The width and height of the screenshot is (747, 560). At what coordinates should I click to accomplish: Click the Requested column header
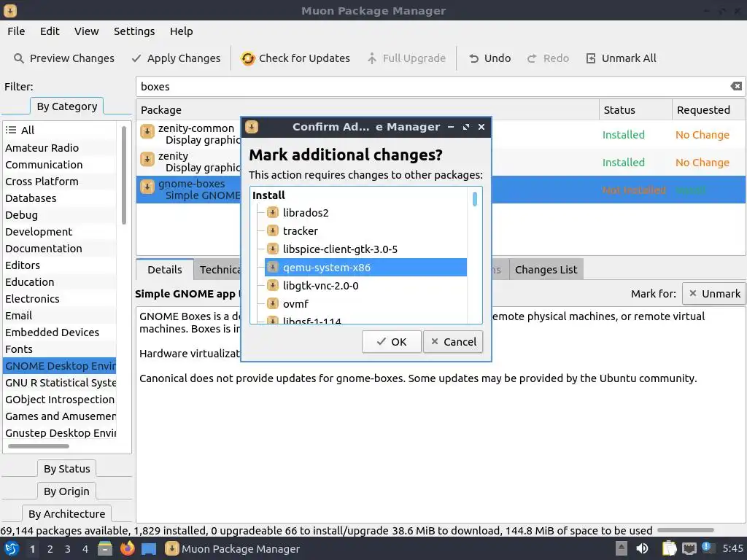click(709, 110)
